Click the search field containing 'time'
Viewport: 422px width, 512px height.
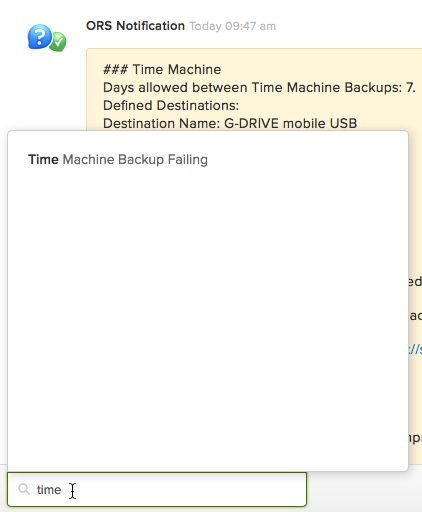(157, 489)
